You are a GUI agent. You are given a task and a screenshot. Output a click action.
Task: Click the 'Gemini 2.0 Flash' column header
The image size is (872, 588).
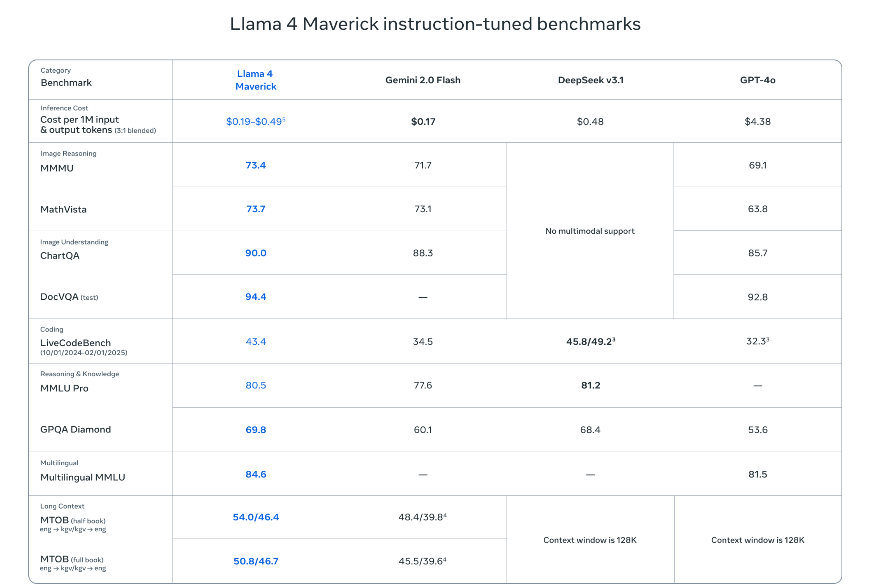click(x=423, y=80)
